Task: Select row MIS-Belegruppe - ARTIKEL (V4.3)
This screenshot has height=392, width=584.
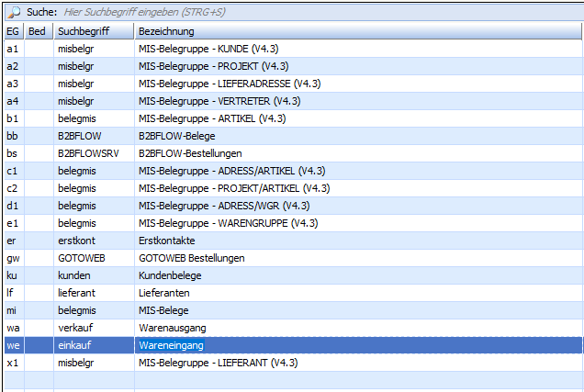Action: tap(293, 118)
